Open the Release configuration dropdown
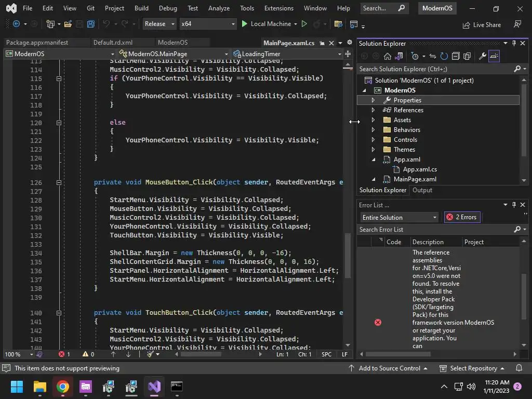This screenshot has height=399, width=532. pyautogui.click(x=159, y=24)
